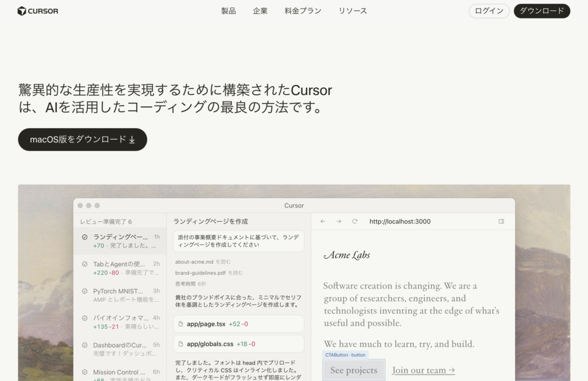Click the macOS版をダウンロード button
The height and width of the screenshot is (381, 588).
pos(83,140)
